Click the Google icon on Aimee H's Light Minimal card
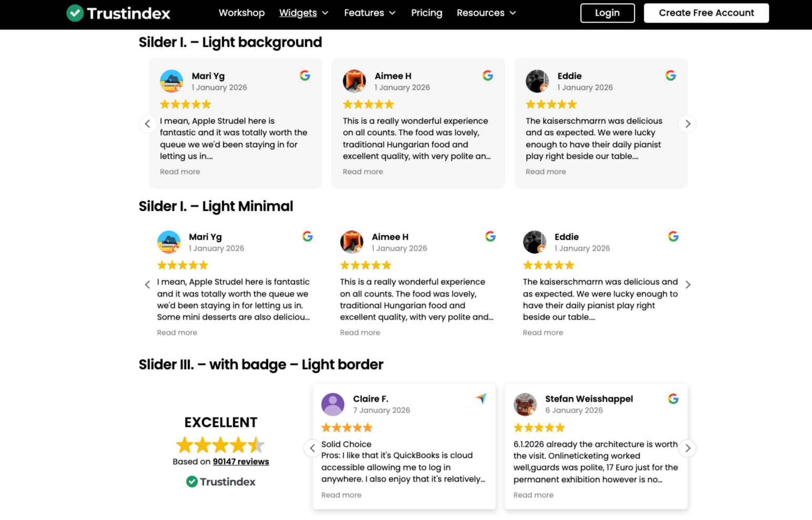Viewport: 812px width, 520px height. [x=490, y=236]
